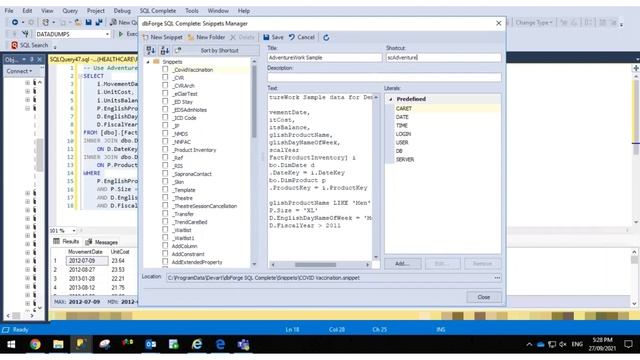Click the back navigation icon in SSMS toolbar
This screenshot has width=640, height=360.
(x=15, y=22)
